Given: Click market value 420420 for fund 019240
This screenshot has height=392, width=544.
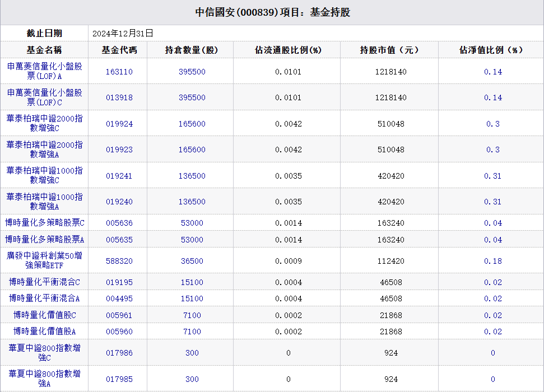Looking at the screenshot, I should coord(390,202).
